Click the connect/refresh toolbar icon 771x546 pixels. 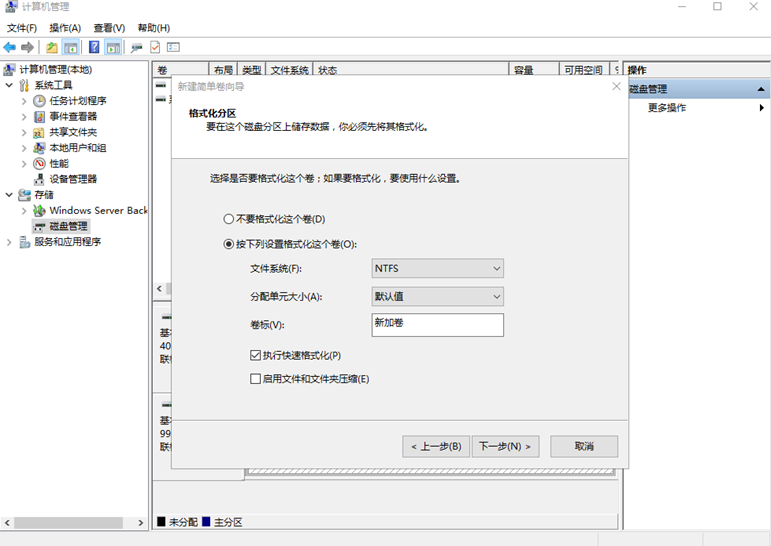tap(136, 47)
